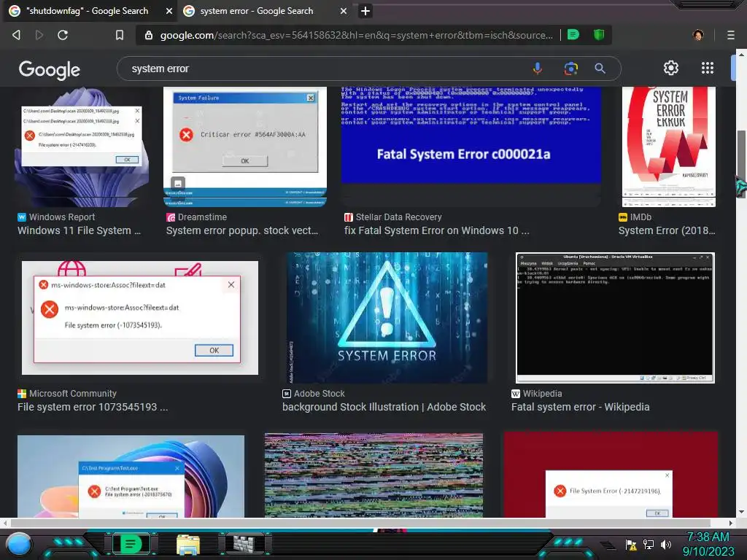Image resolution: width=747 pixels, height=560 pixels.
Task: Visit Adobe Stock source link
Action: coord(319,393)
